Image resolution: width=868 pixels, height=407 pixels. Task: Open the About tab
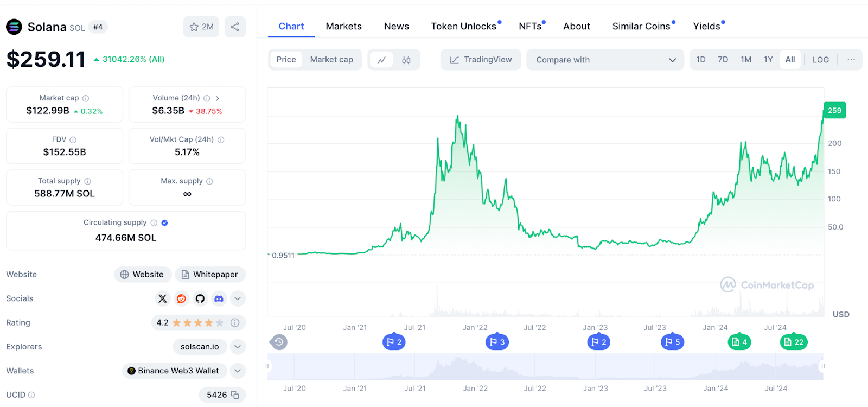pyautogui.click(x=577, y=26)
